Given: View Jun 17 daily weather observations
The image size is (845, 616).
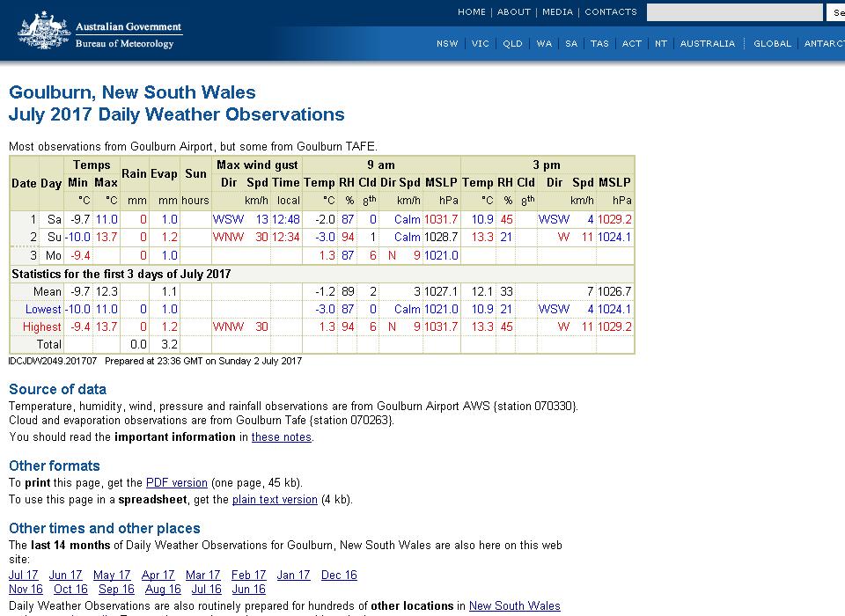Looking at the screenshot, I should coord(65,576).
